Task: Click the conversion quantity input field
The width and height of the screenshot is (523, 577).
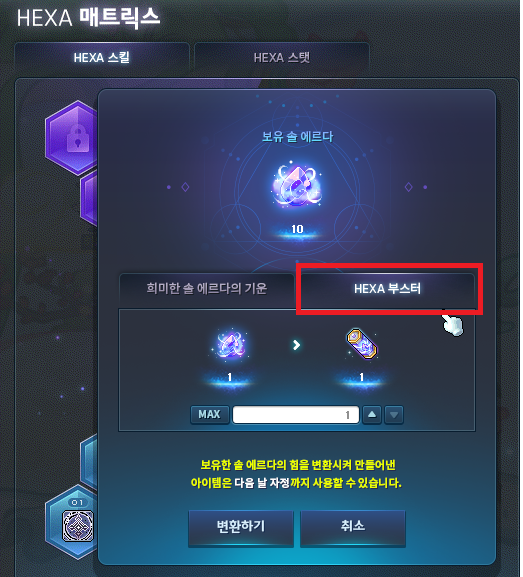Action: [x=296, y=415]
